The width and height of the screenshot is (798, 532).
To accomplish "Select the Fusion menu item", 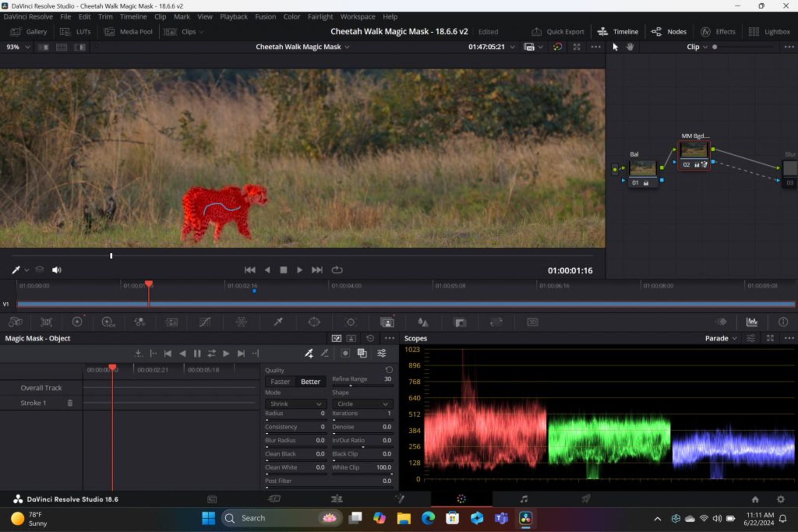I will click(x=264, y=16).
